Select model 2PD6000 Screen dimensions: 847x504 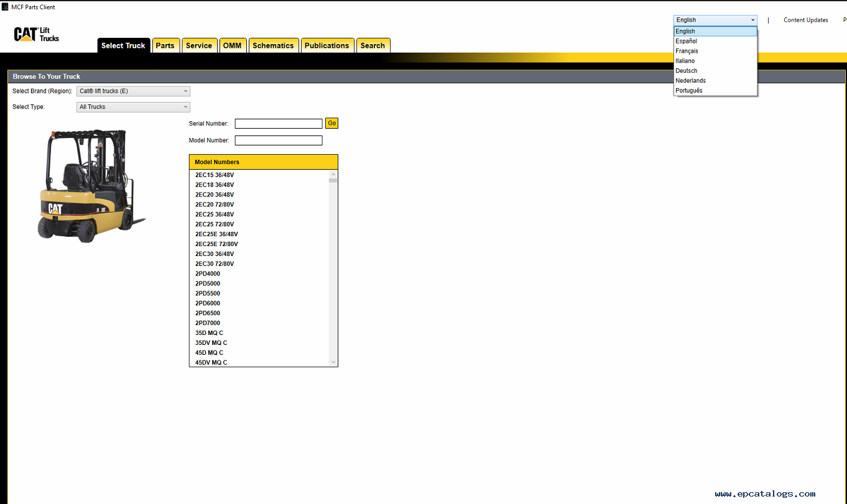[x=208, y=304]
